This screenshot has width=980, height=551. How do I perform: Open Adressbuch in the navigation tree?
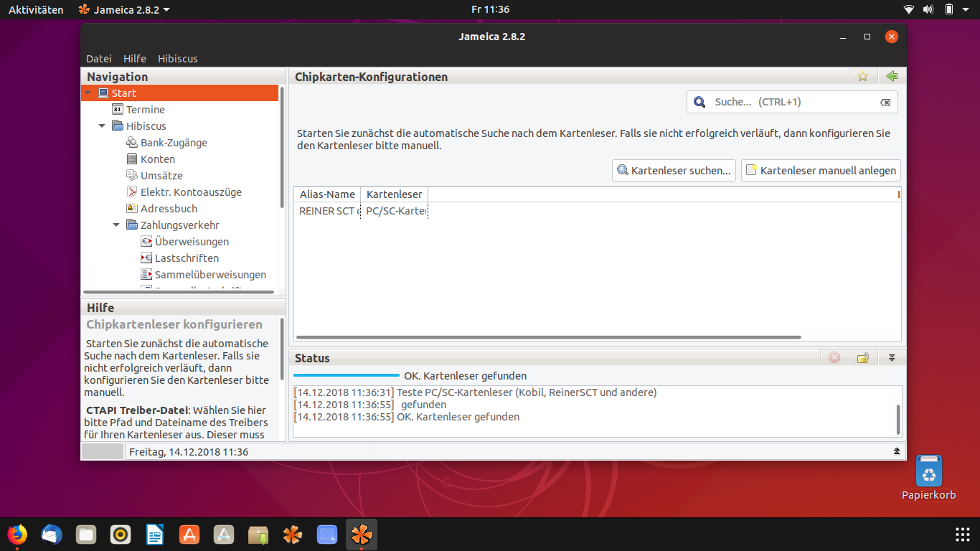coord(169,209)
